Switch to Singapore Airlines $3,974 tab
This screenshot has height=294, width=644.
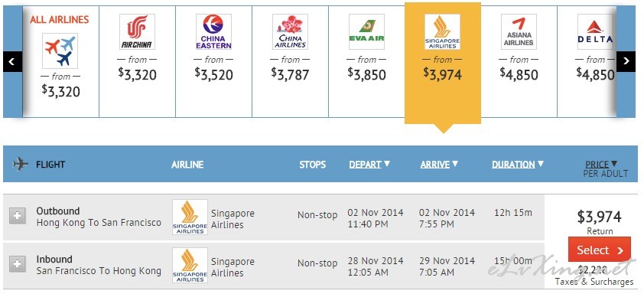443,63
